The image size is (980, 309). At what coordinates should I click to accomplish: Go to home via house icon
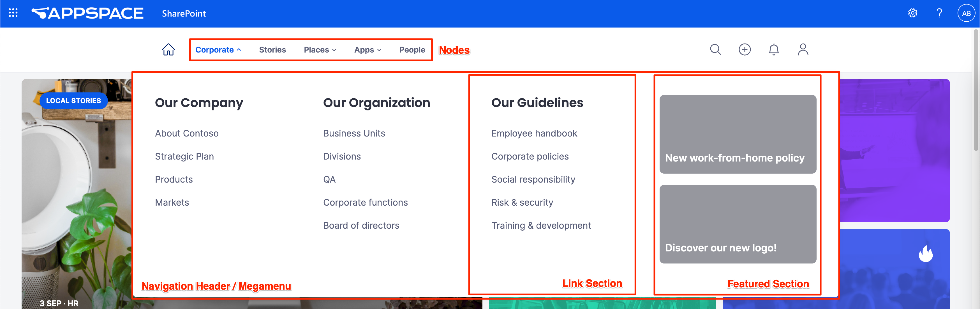pyautogui.click(x=168, y=49)
